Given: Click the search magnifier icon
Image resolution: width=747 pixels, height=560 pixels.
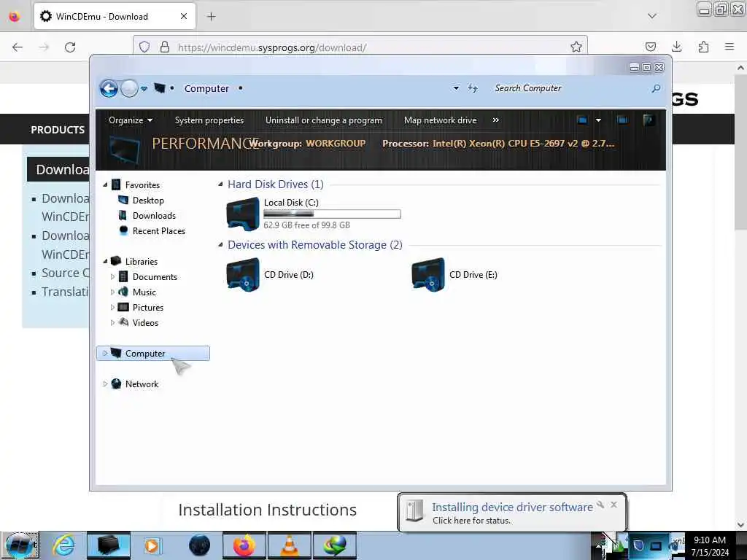Looking at the screenshot, I should point(656,88).
